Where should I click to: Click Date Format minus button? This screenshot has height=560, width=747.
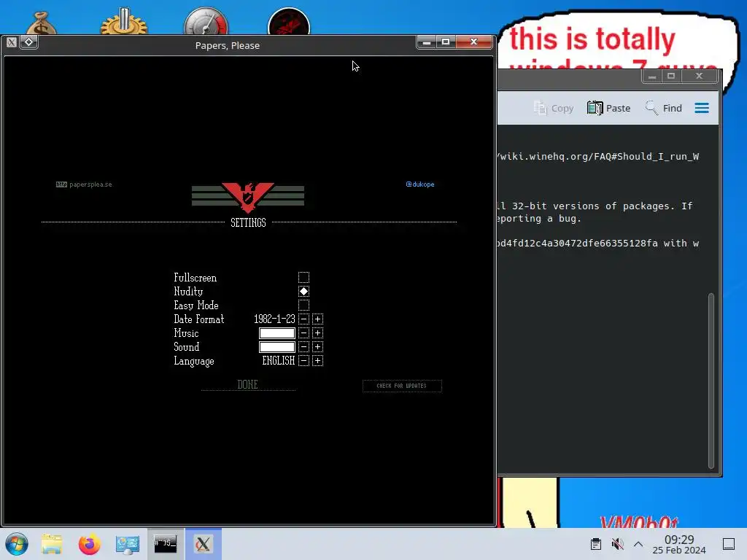(303, 319)
